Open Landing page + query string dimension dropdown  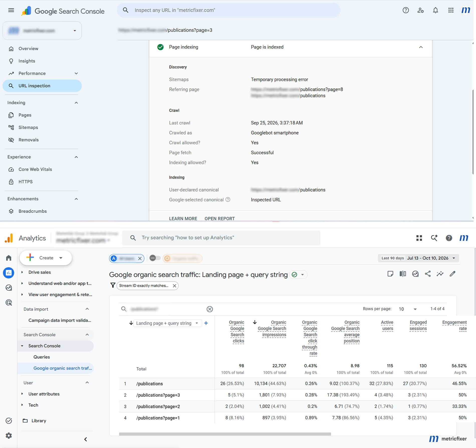click(168, 323)
